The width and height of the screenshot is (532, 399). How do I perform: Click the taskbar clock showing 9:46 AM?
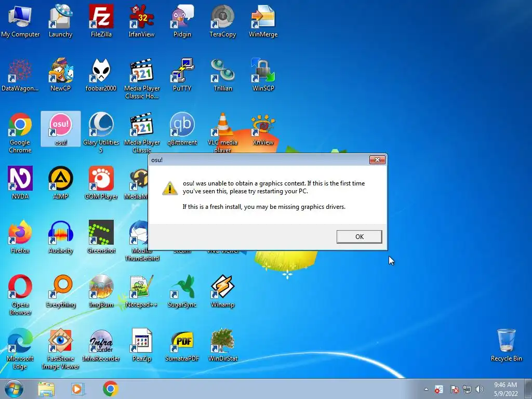coord(506,389)
